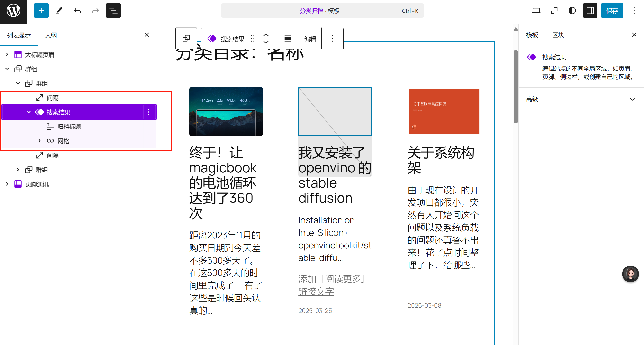Expand the collapsed 群组 item
This screenshot has width=644, height=345.
click(x=18, y=170)
